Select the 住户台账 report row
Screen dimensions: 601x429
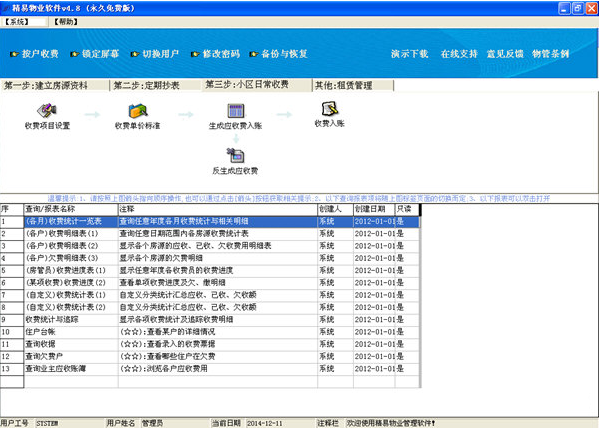[x=210, y=332]
